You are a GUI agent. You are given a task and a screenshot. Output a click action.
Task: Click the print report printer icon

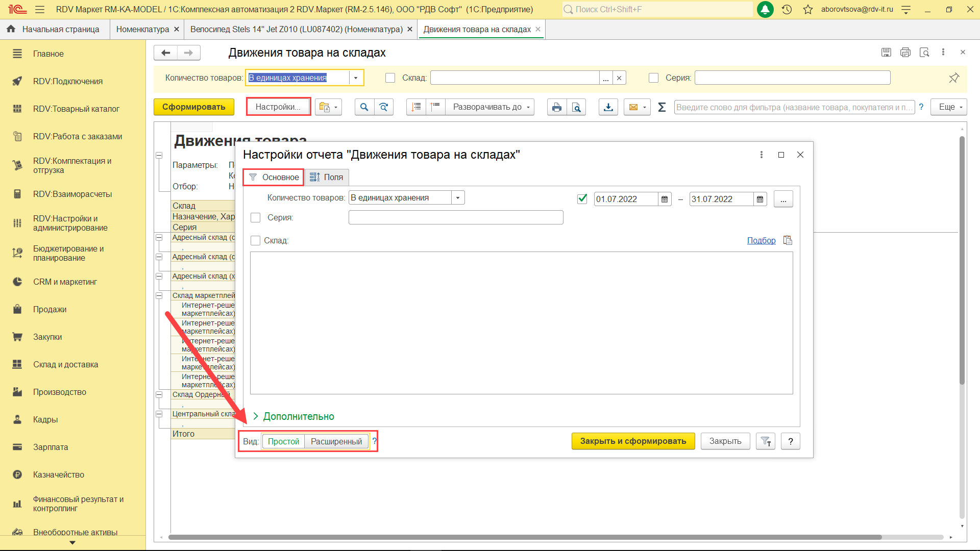point(556,107)
